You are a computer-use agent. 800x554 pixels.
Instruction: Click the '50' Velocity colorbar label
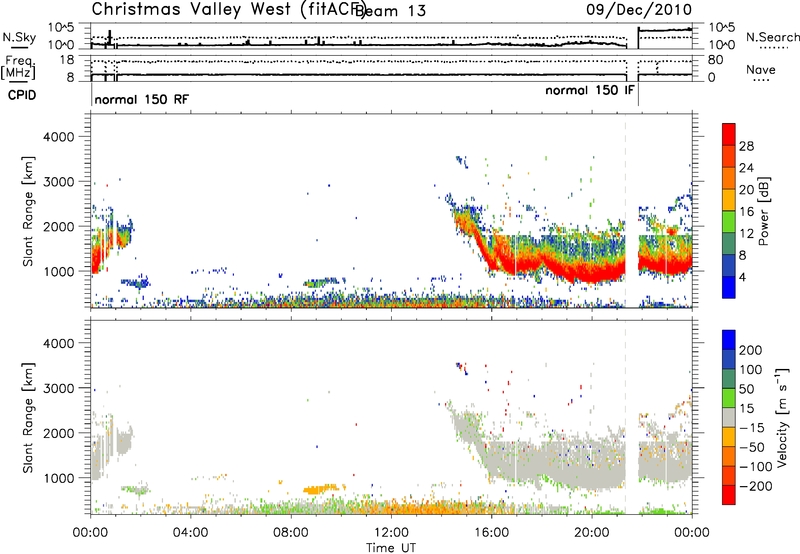(x=747, y=389)
